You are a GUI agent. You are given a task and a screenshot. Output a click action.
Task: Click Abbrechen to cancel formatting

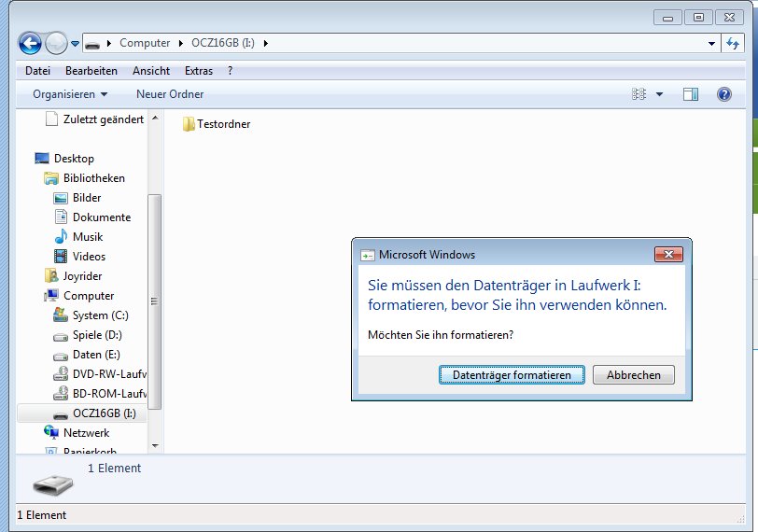pos(634,375)
